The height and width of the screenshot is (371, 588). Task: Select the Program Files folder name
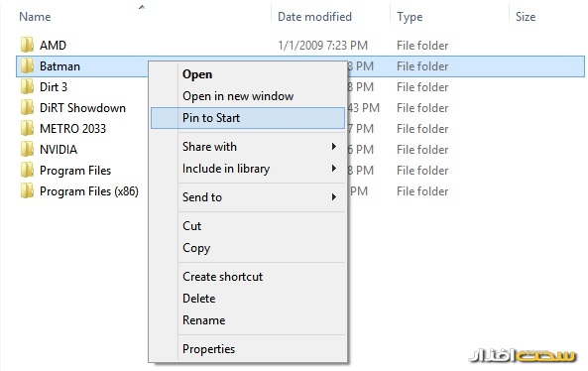75,171
